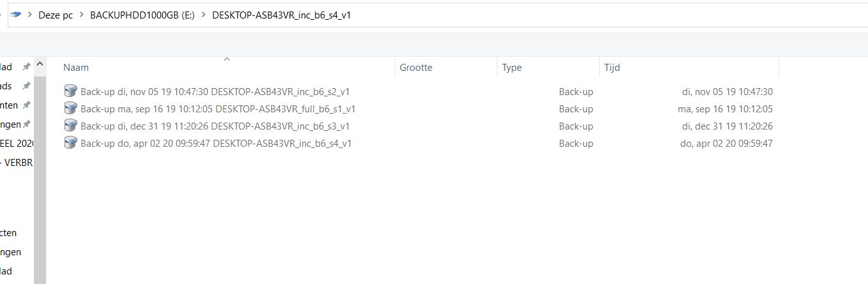Click the Tijd column header
The image size is (868, 284).
tap(612, 67)
